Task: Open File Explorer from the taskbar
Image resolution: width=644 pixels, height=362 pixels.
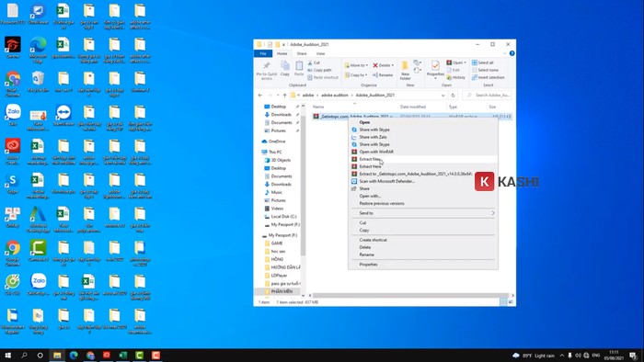Action: tap(57, 355)
